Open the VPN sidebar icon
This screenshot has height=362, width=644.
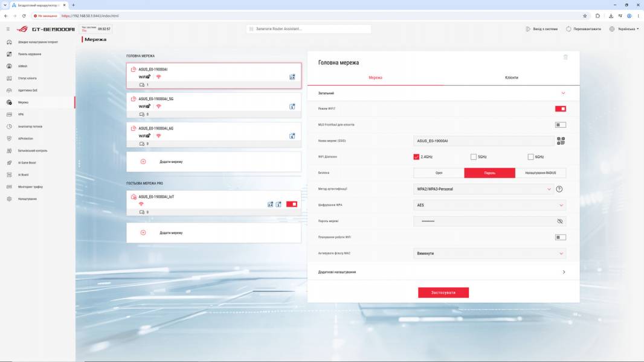coord(9,115)
